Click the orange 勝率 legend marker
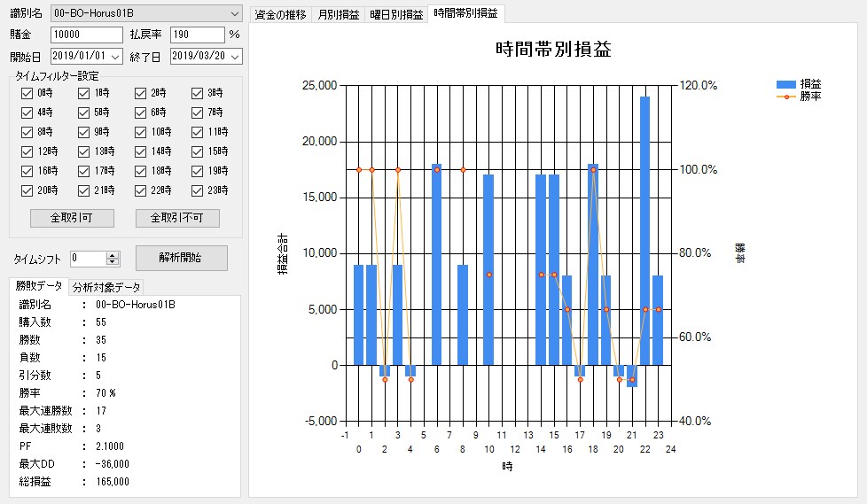The width and height of the screenshot is (867, 504). tap(785, 97)
